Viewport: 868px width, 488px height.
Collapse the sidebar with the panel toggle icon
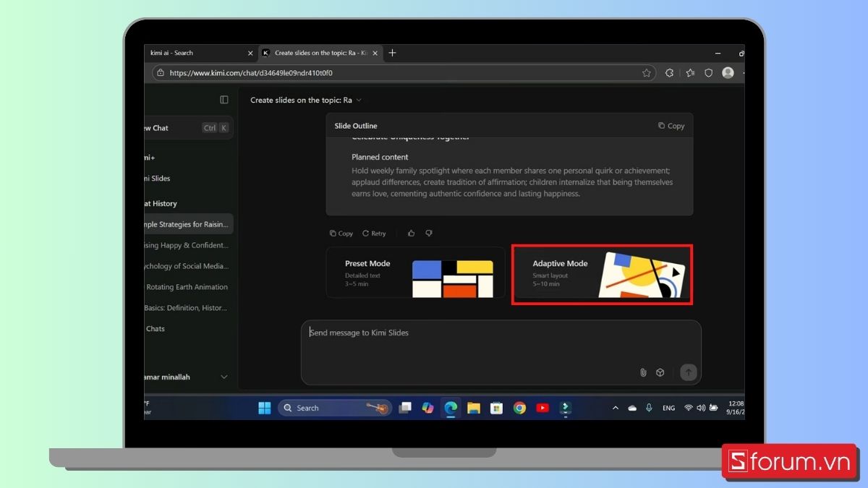pyautogui.click(x=224, y=100)
